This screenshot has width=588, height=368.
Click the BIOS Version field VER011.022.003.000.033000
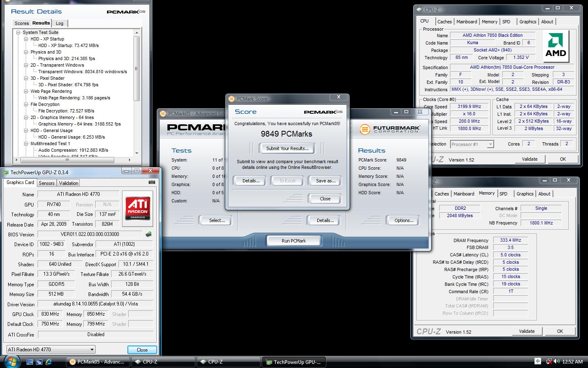point(90,234)
